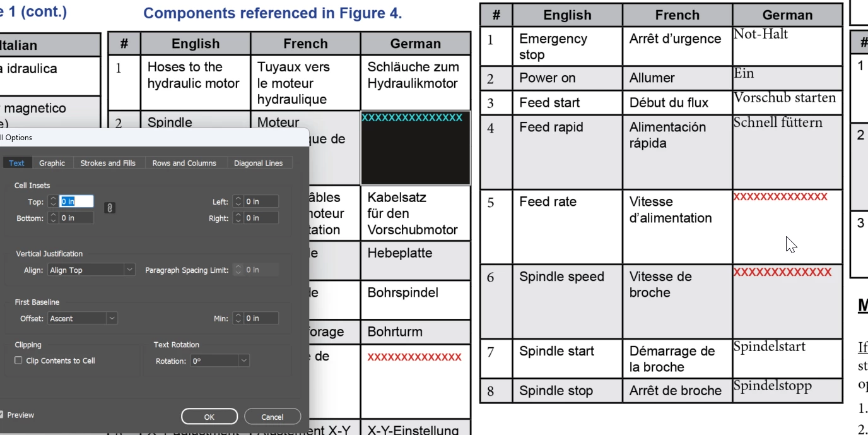Click into the Right inset value field
Viewport: 868px width, 435px height.
pos(261,218)
